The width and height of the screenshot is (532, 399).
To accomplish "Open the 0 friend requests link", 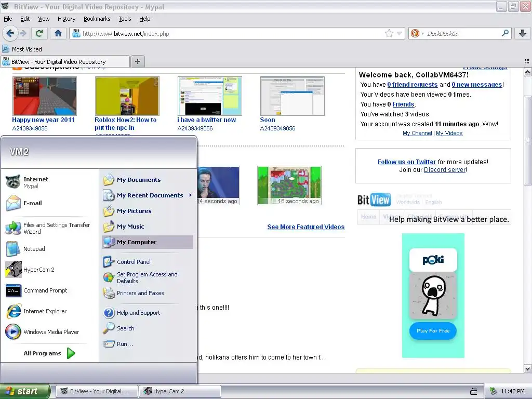I will point(412,85).
